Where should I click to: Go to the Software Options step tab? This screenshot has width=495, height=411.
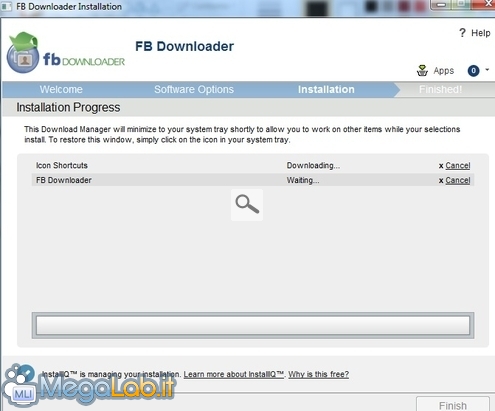click(x=194, y=89)
